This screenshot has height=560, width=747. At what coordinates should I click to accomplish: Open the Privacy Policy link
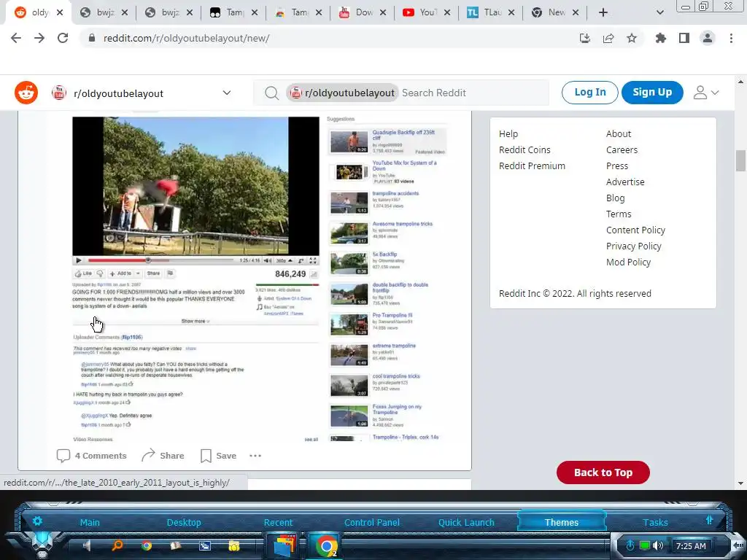coord(634,246)
